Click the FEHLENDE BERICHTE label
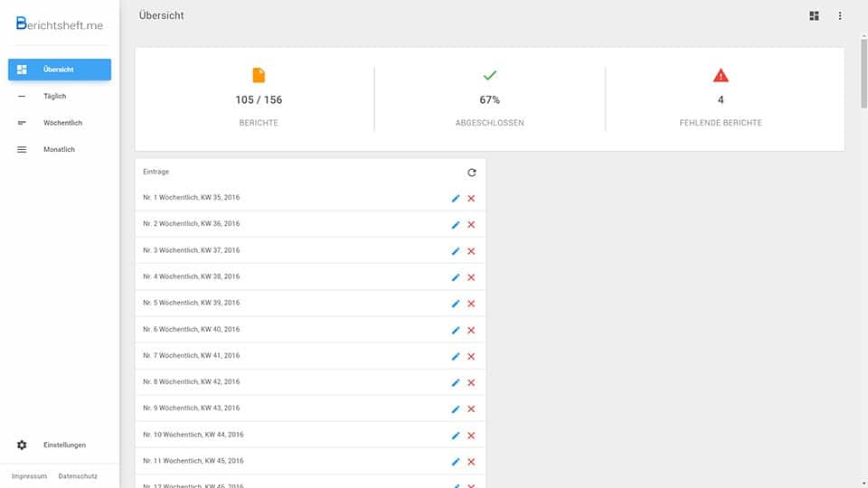This screenshot has width=868, height=488. point(721,123)
